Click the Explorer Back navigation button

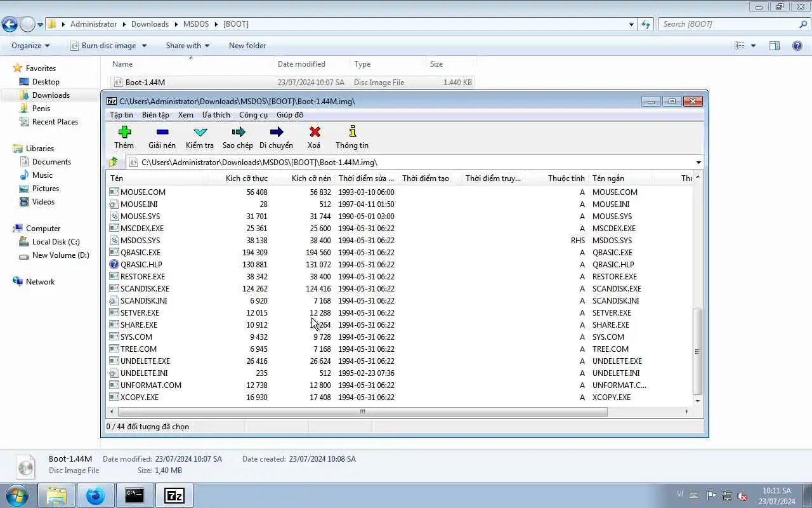click(10, 24)
